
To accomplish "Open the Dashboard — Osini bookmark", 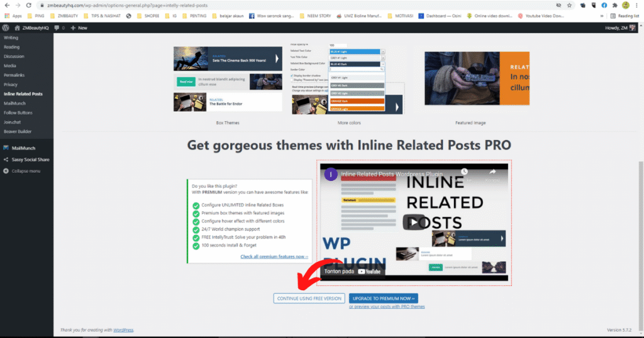I will point(440,16).
